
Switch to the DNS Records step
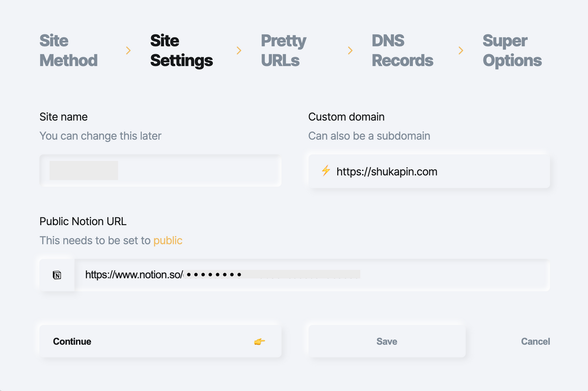click(402, 50)
